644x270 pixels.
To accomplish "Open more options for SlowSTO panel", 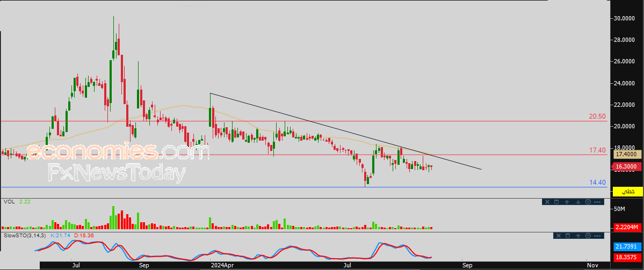I will coord(598,236).
